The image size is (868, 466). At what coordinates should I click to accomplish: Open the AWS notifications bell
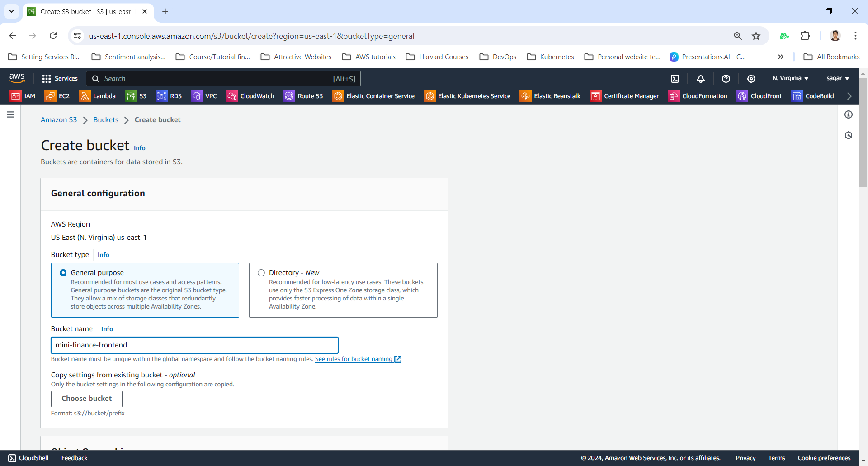click(700, 79)
